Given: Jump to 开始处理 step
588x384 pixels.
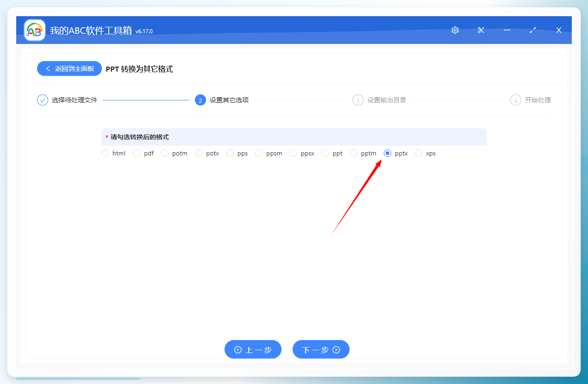Looking at the screenshot, I should tap(538, 100).
